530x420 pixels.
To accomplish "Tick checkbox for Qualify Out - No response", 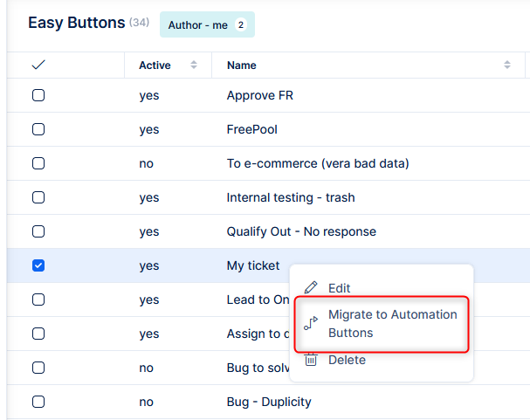I will pyautogui.click(x=38, y=231).
